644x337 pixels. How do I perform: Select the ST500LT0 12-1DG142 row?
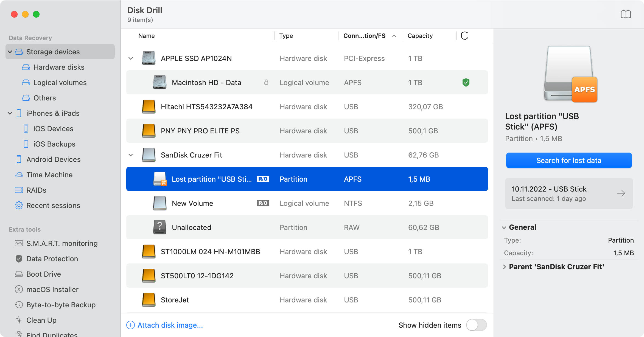click(x=307, y=276)
